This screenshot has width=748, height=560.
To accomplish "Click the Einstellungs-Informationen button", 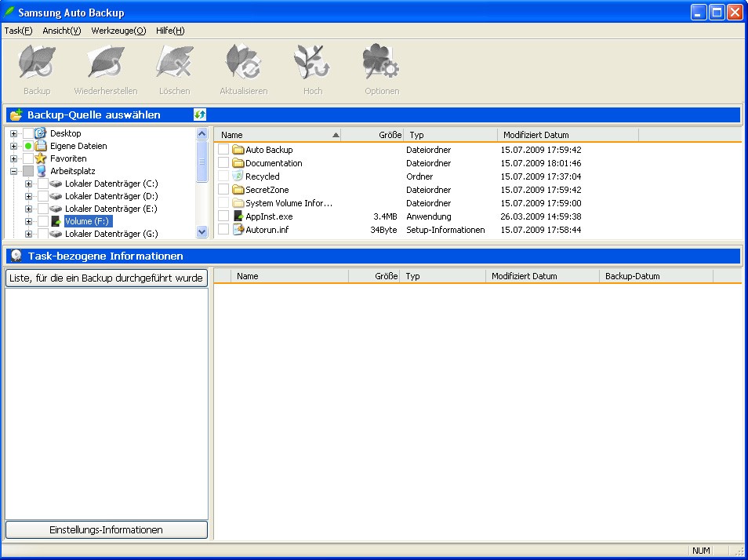I will click(x=107, y=530).
